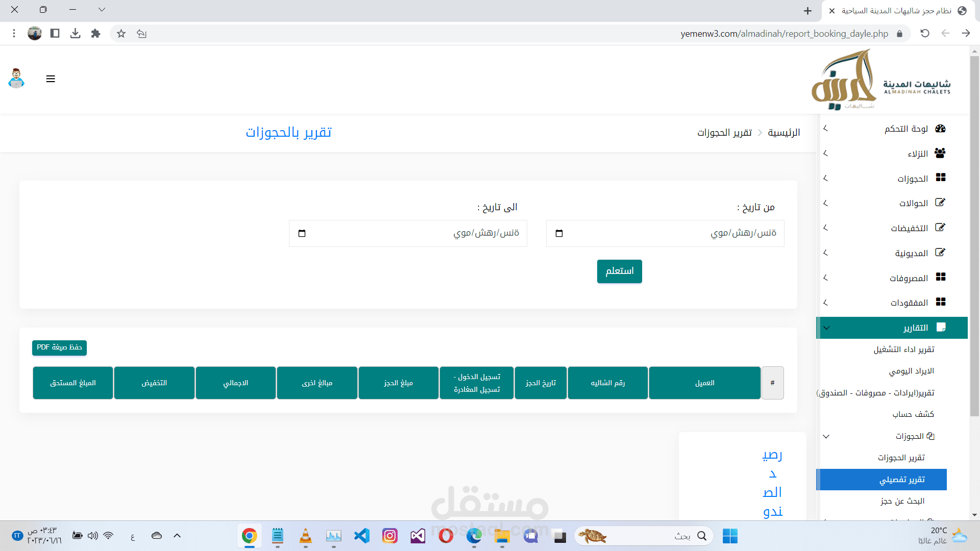Click the browser bookmark star icon
The height and width of the screenshot is (551, 980).
coord(121,34)
